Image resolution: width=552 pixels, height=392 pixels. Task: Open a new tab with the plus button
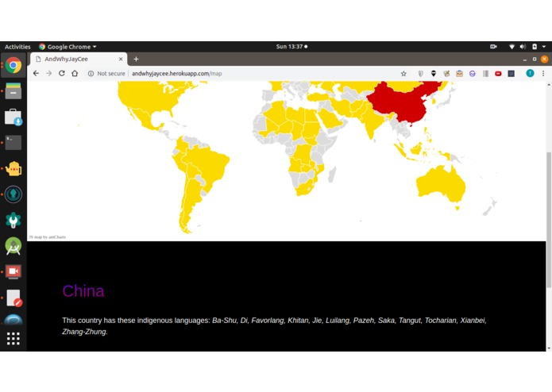(x=136, y=59)
